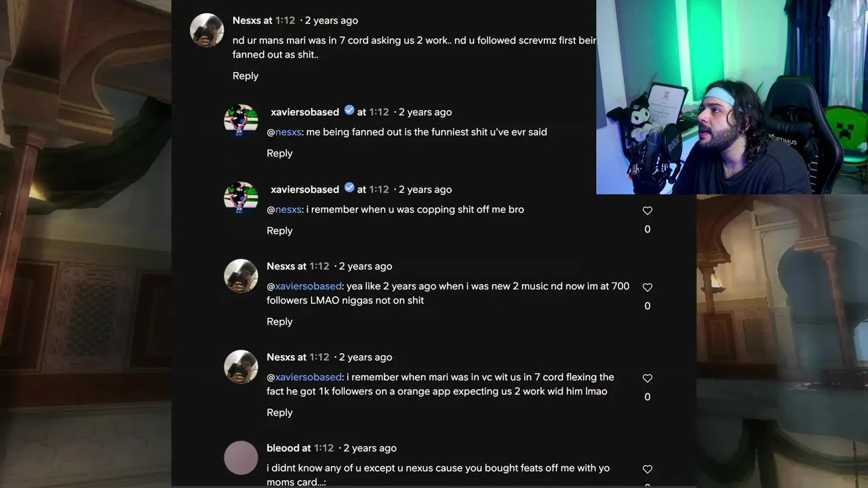Jump to 1:12 timestamp on bleood's comment
The height and width of the screenshot is (488, 868).
[324, 448]
